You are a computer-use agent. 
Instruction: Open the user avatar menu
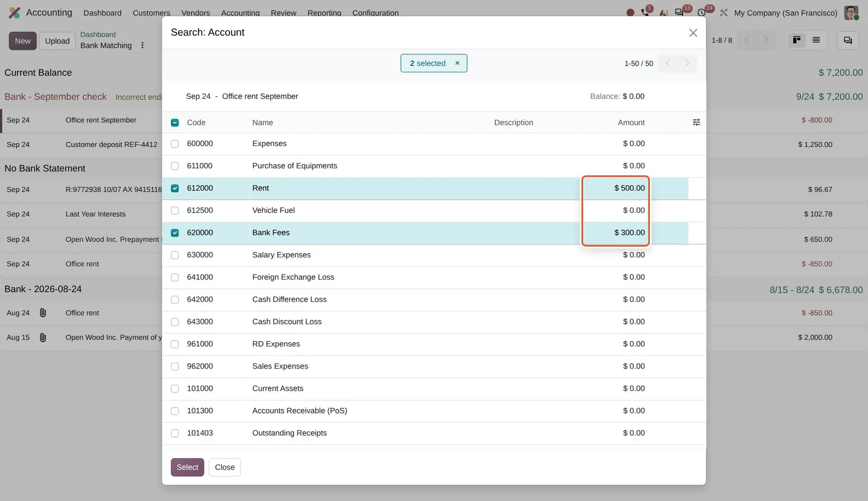point(851,12)
